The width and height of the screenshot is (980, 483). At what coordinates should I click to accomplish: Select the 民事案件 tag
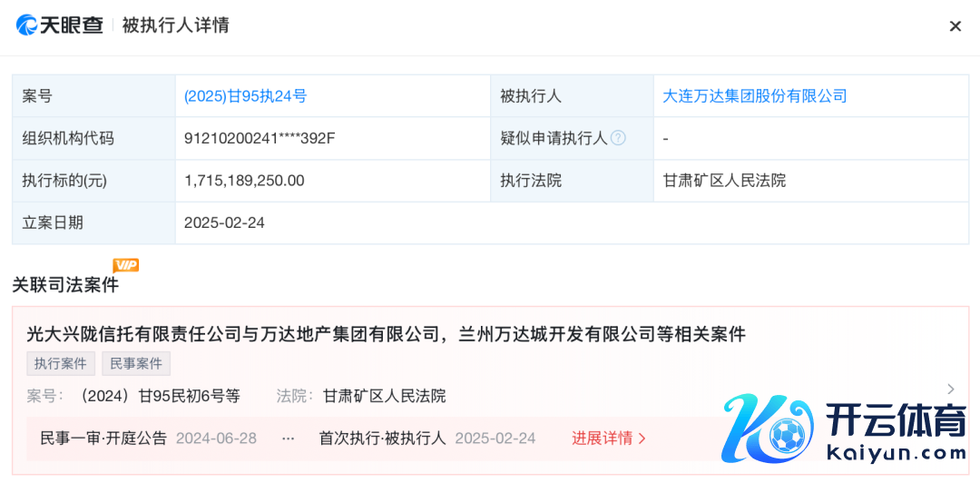[136, 363]
